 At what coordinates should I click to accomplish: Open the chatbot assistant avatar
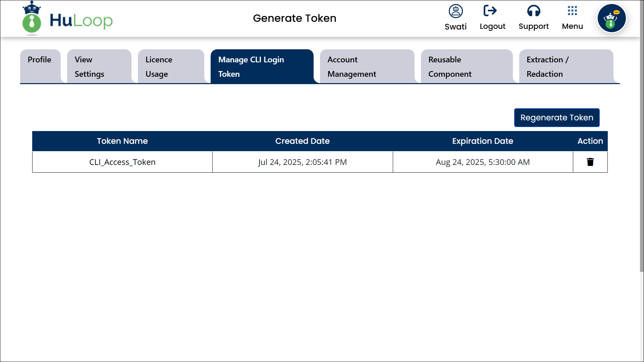611,18
